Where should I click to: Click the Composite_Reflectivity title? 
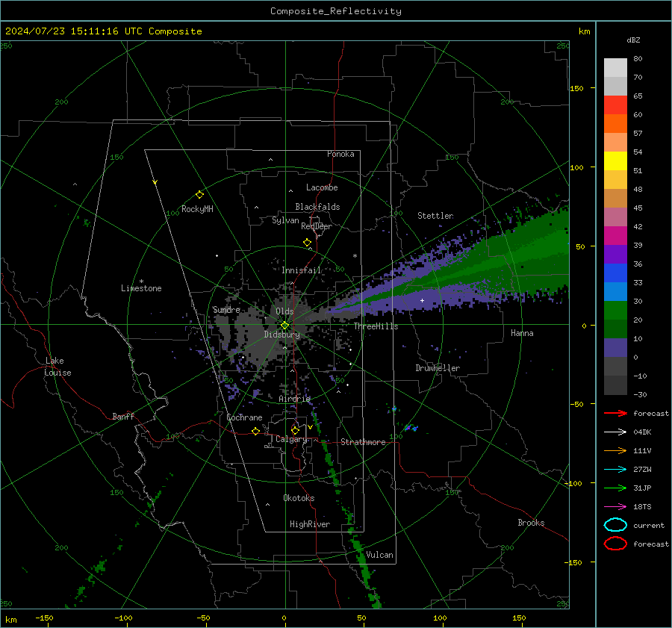(335, 11)
